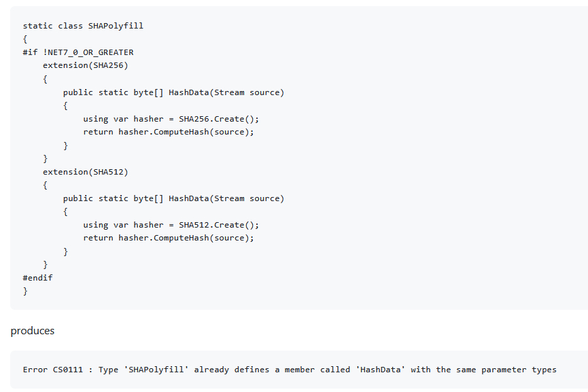Screen dimensions: 588x392
Task: Click the 'extension(SHA512)' line
Action: pos(85,172)
